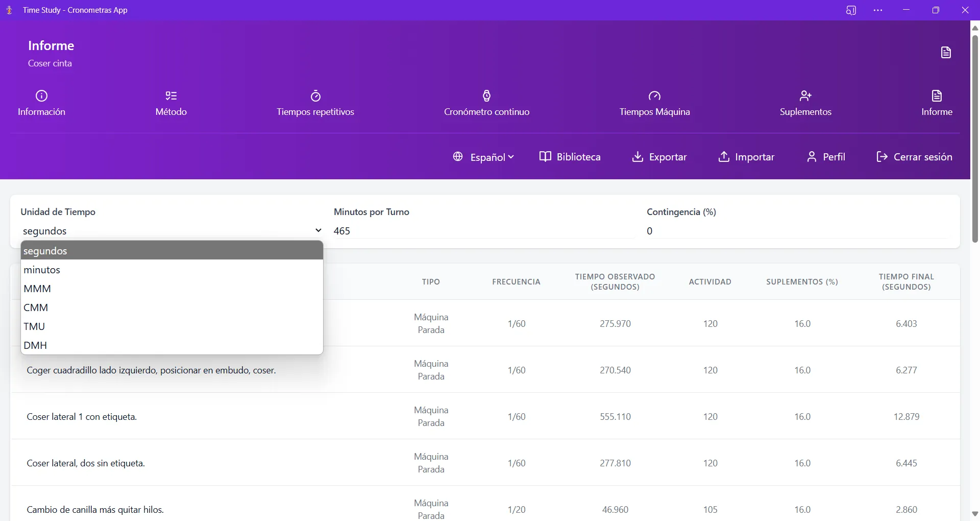Click the Perfil button label
980x521 pixels.
coord(834,157)
